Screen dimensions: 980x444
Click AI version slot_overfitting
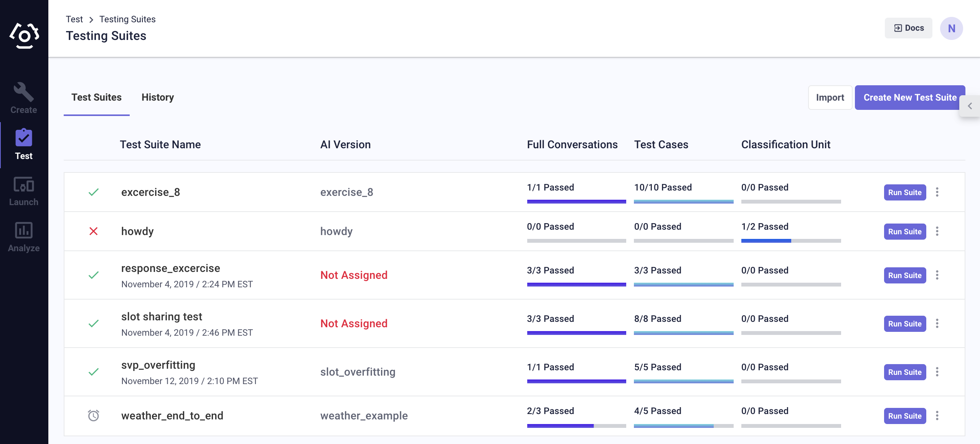358,372
